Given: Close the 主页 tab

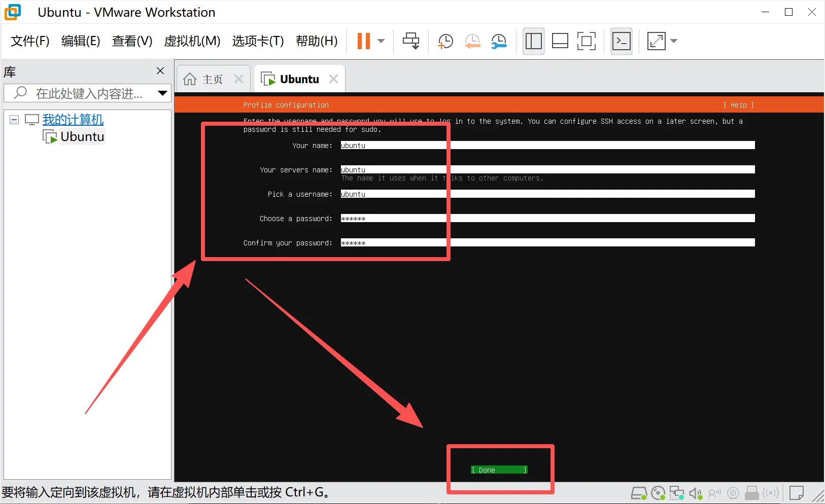Looking at the screenshot, I should 239,79.
